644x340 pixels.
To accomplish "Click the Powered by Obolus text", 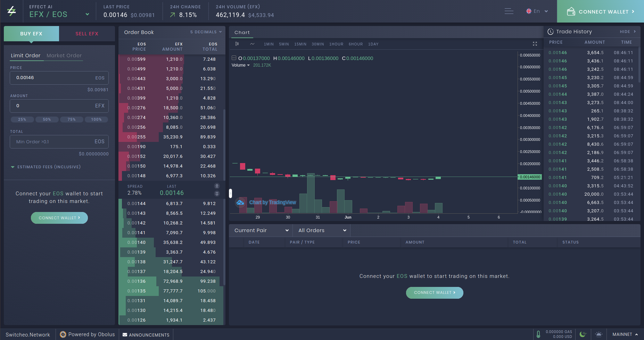I will [x=91, y=334].
